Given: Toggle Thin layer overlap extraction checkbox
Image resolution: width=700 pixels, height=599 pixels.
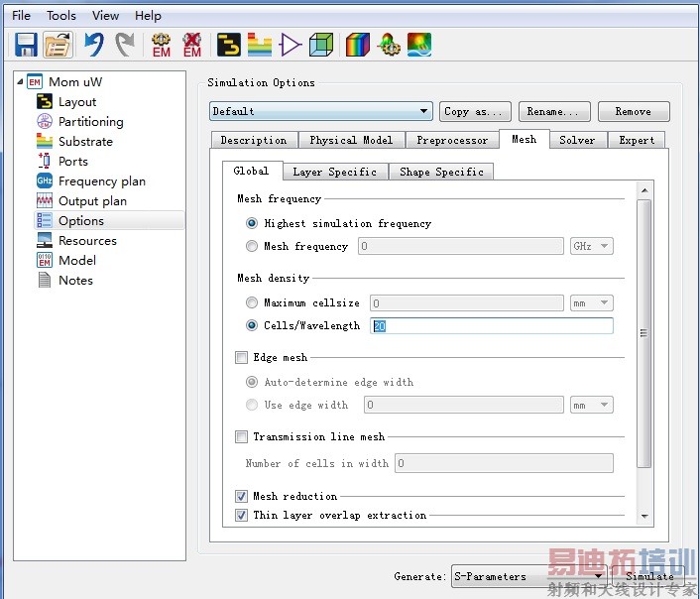Looking at the screenshot, I should [242, 515].
